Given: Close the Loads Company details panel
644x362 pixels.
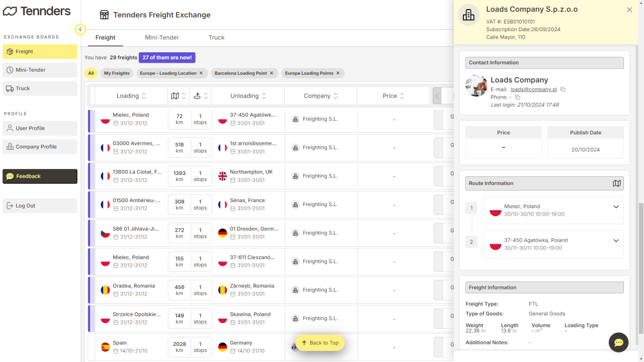Looking at the screenshot, I should (x=629, y=10).
